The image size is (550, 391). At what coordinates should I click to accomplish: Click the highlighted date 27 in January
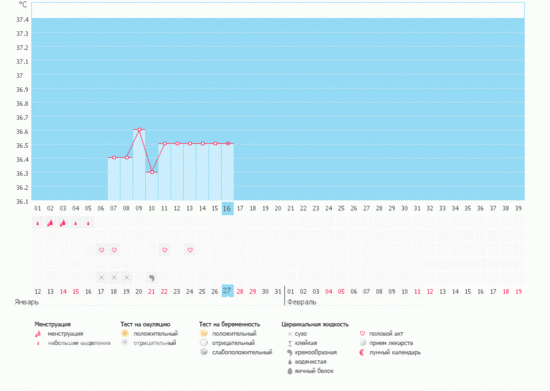[227, 291]
